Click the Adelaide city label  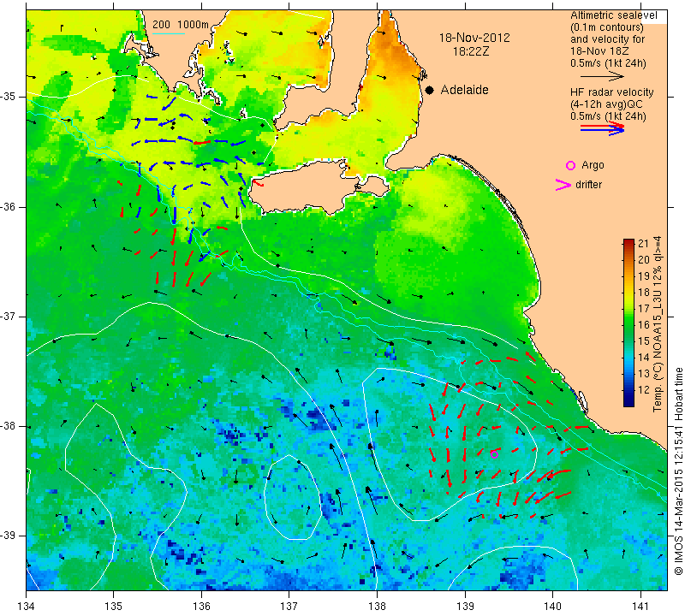pyautogui.click(x=464, y=90)
